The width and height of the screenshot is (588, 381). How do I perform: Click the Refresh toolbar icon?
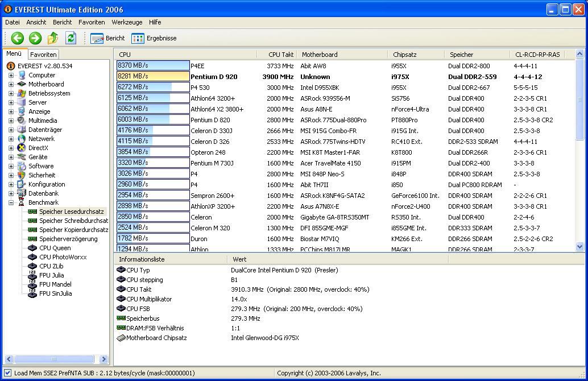[71, 38]
